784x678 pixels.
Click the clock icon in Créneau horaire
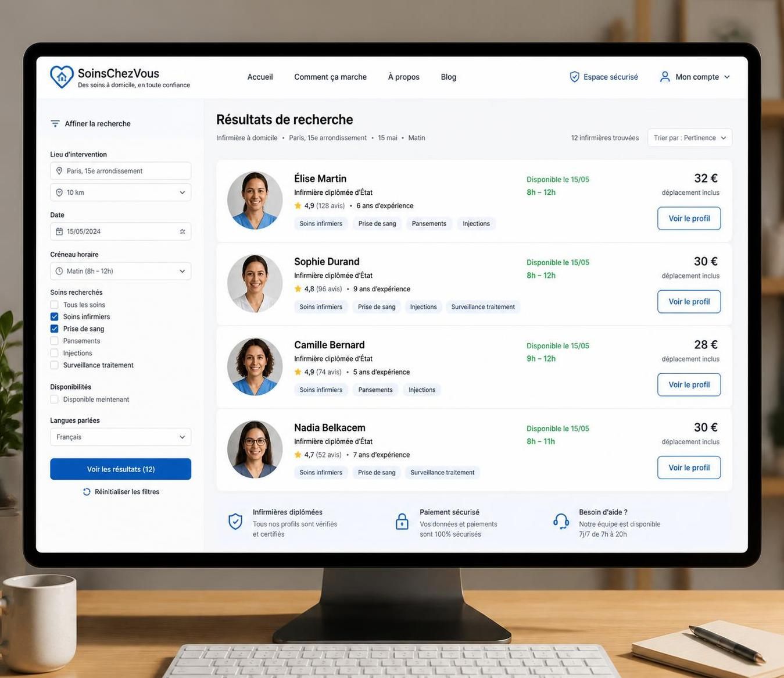pos(59,271)
